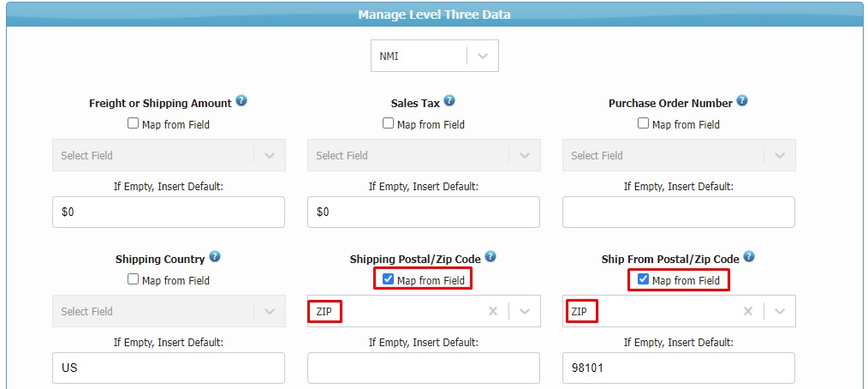Click the Freight default input containing $0
The height and width of the screenshot is (389, 868).
pyautogui.click(x=169, y=212)
